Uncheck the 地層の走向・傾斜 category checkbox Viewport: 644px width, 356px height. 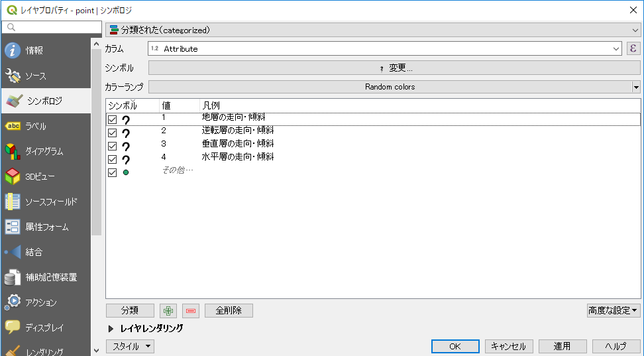coord(112,119)
